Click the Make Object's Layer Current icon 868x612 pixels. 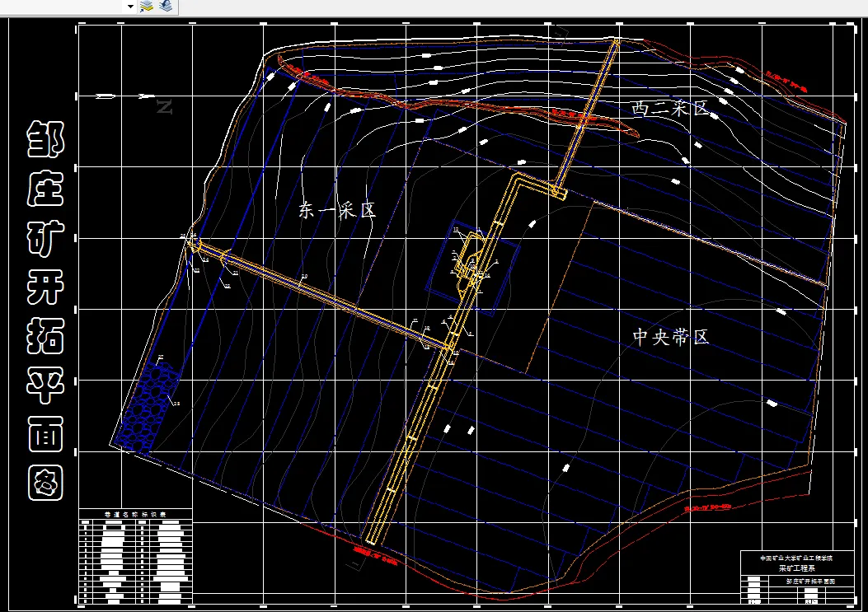pyautogui.click(x=147, y=7)
